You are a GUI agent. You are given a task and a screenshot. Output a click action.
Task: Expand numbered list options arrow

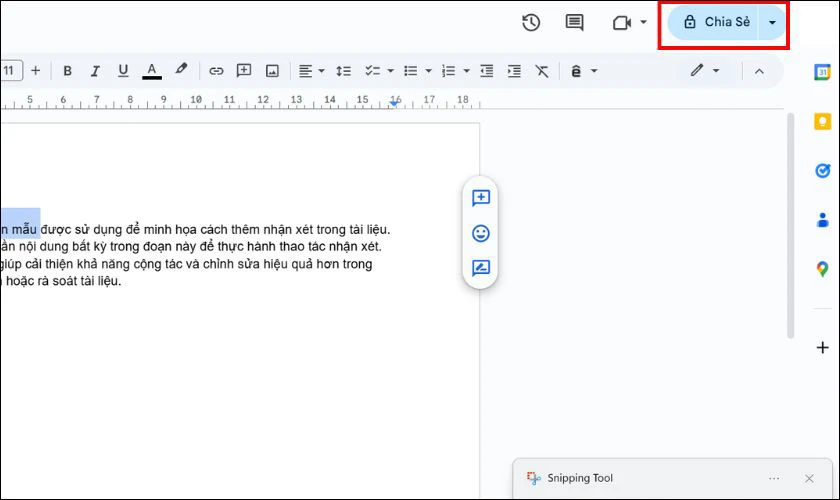[466, 71]
